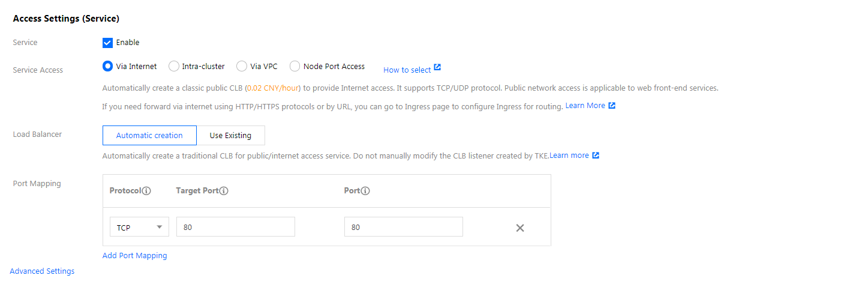Click the Target Port input field
Image resolution: width=868 pixels, height=287 pixels.
235,227
